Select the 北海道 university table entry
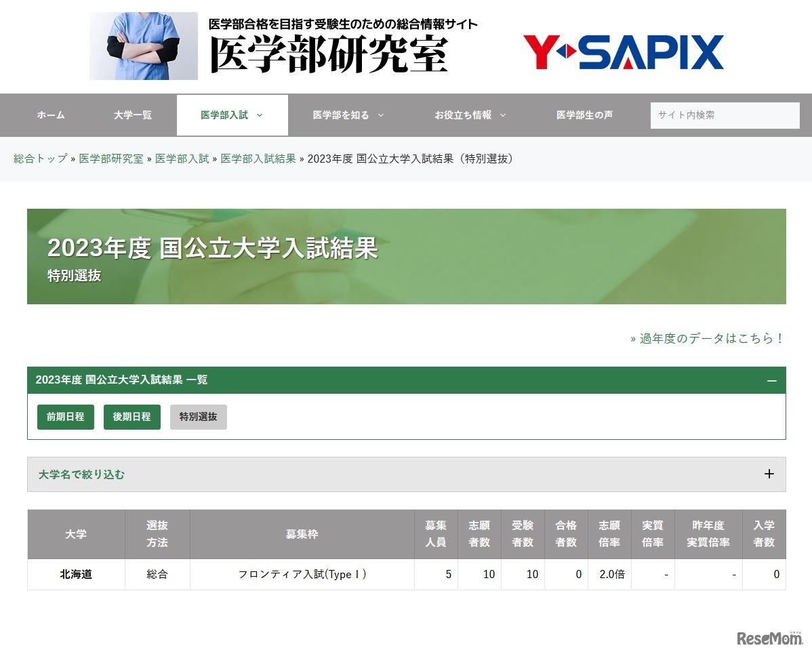The width and height of the screenshot is (812, 654). click(75, 574)
